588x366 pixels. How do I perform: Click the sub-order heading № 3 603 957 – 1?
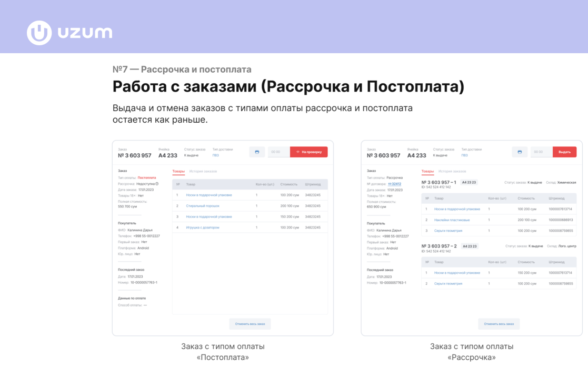(x=438, y=182)
